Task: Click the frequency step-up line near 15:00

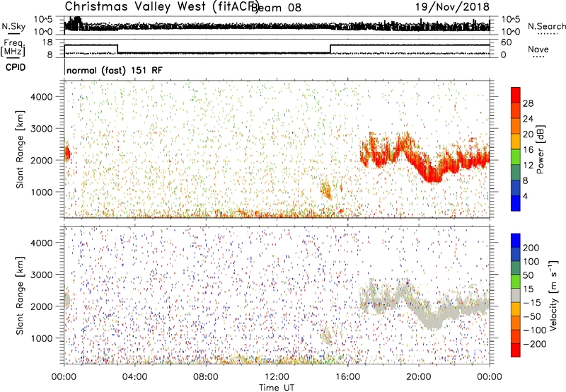Action: point(330,49)
